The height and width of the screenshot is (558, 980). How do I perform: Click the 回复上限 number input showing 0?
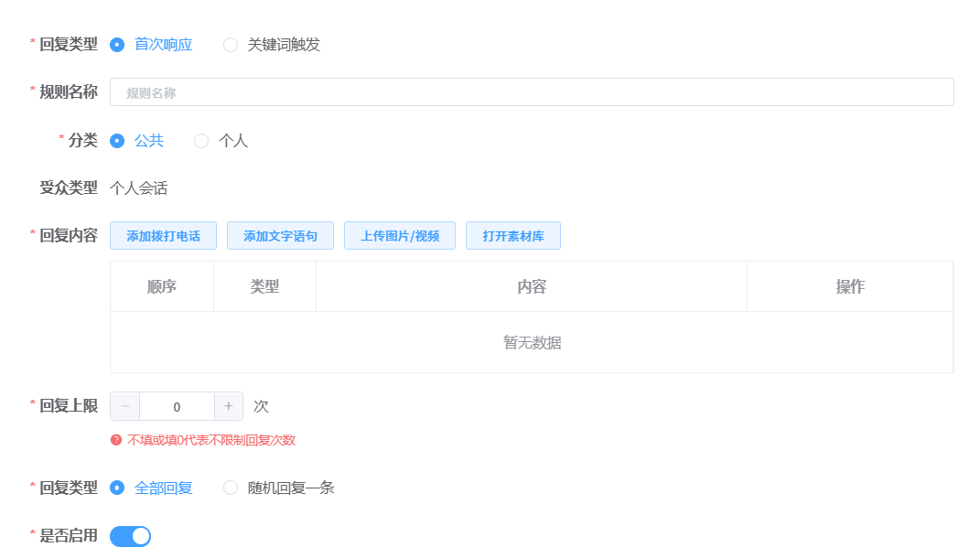[177, 407]
